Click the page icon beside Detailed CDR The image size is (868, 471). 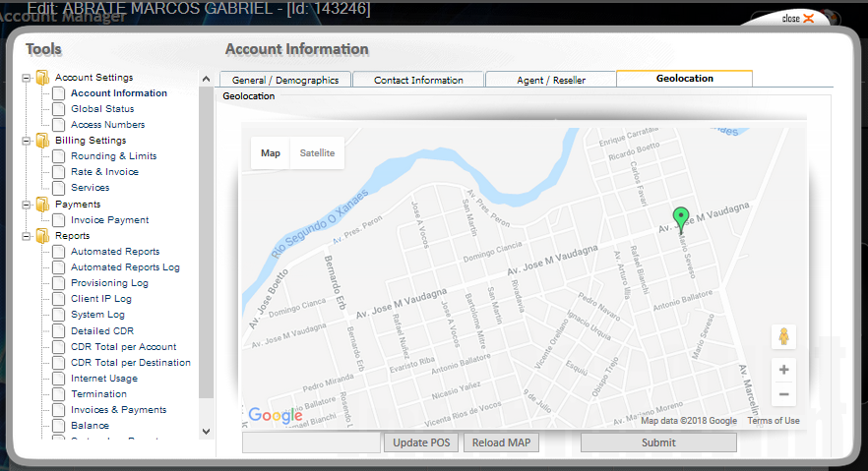point(59,331)
